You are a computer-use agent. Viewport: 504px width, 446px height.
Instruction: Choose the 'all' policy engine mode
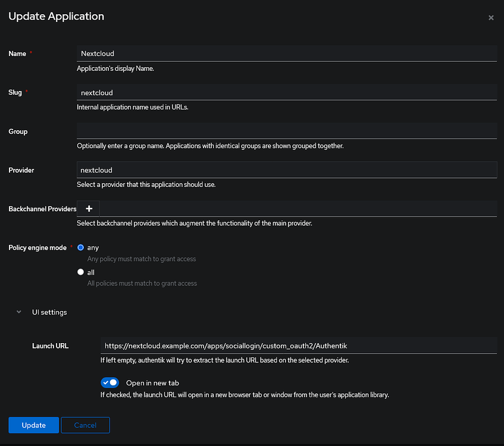[80, 272]
